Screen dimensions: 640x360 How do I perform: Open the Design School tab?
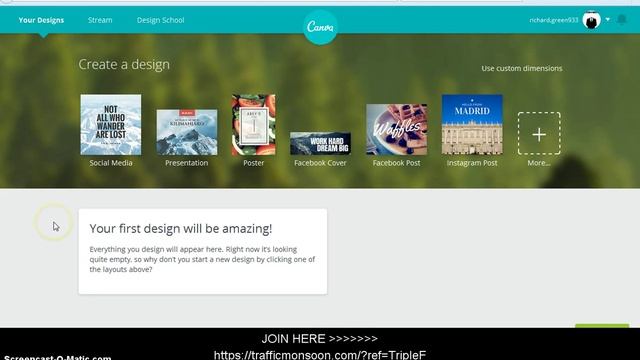pyautogui.click(x=160, y=20)
